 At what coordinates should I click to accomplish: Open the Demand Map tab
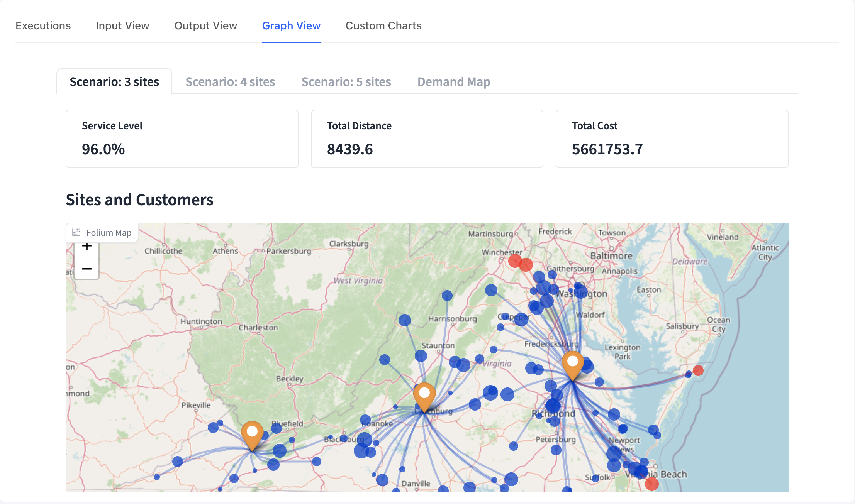click(454, 82)
